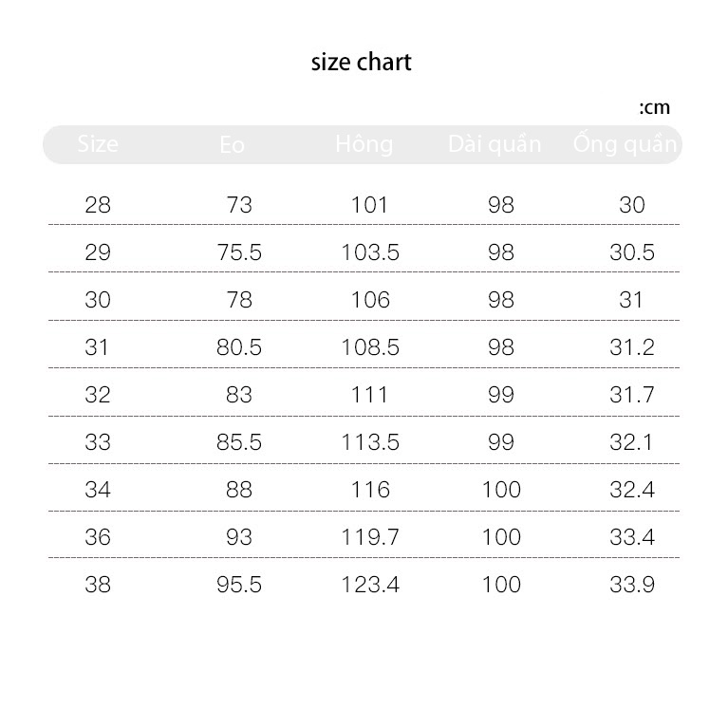Click the 'size chart' title text
728x709 pixels.
pyautogui.click(x=361, y=63)
